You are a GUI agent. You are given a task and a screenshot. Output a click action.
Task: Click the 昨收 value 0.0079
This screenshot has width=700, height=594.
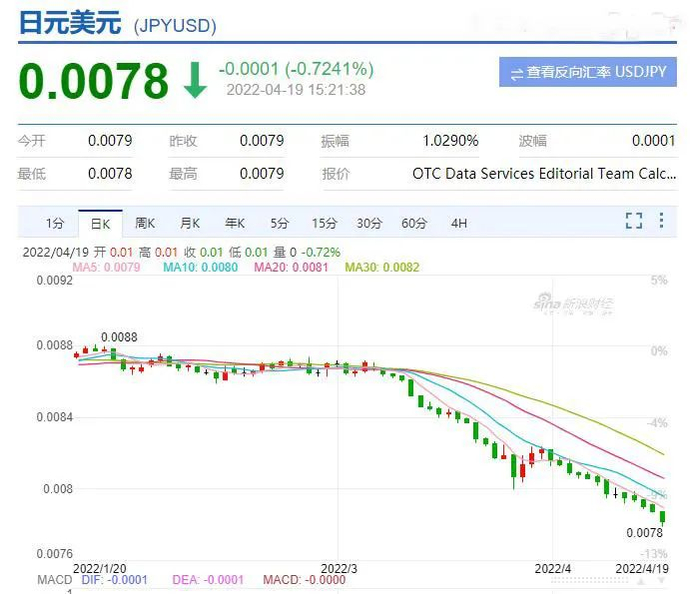click(262, 141)
